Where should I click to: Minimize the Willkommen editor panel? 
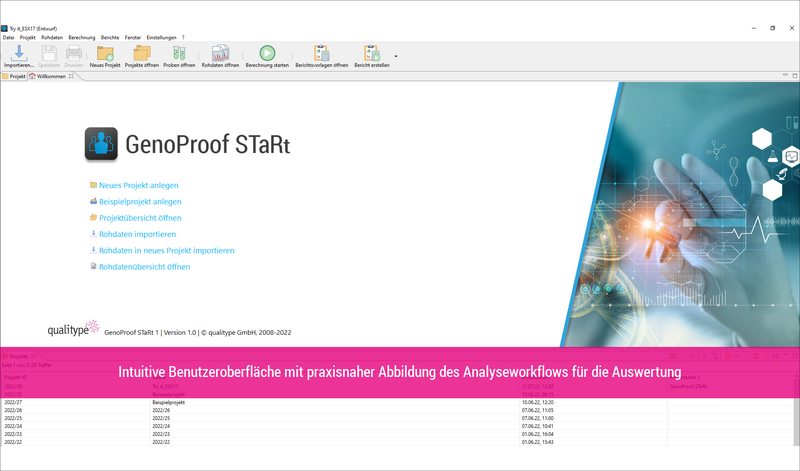coord(785,76)
